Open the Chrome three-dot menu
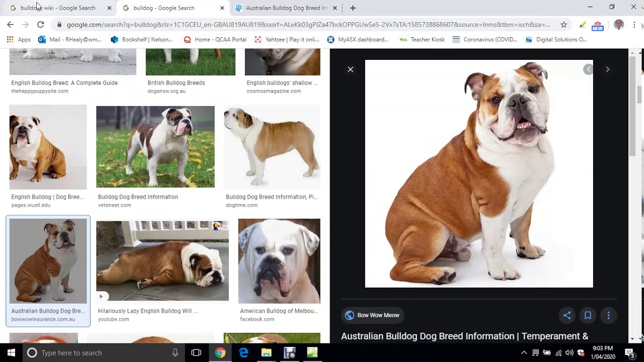 634,24
